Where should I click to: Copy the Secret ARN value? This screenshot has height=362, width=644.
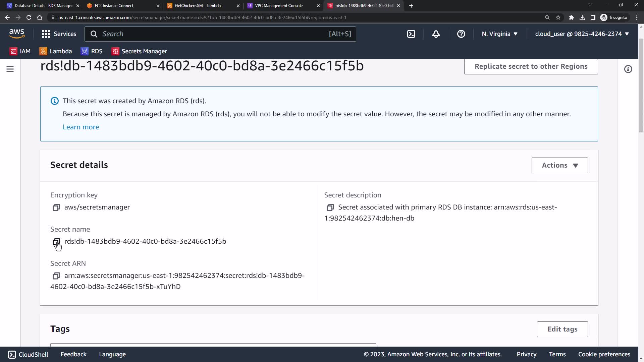56,276
